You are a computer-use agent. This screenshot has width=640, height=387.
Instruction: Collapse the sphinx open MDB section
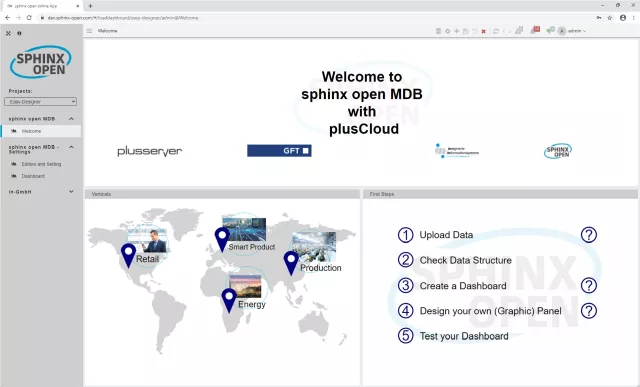point(71,119)
